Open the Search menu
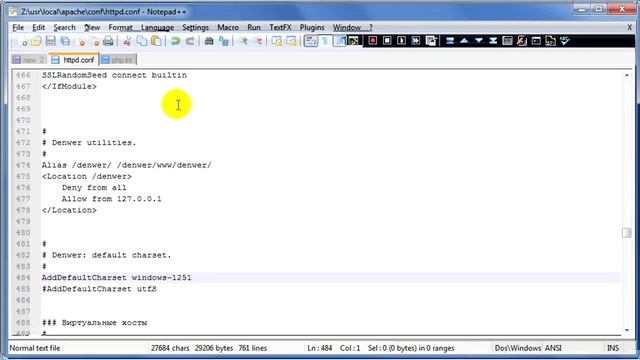 (64, 27)
